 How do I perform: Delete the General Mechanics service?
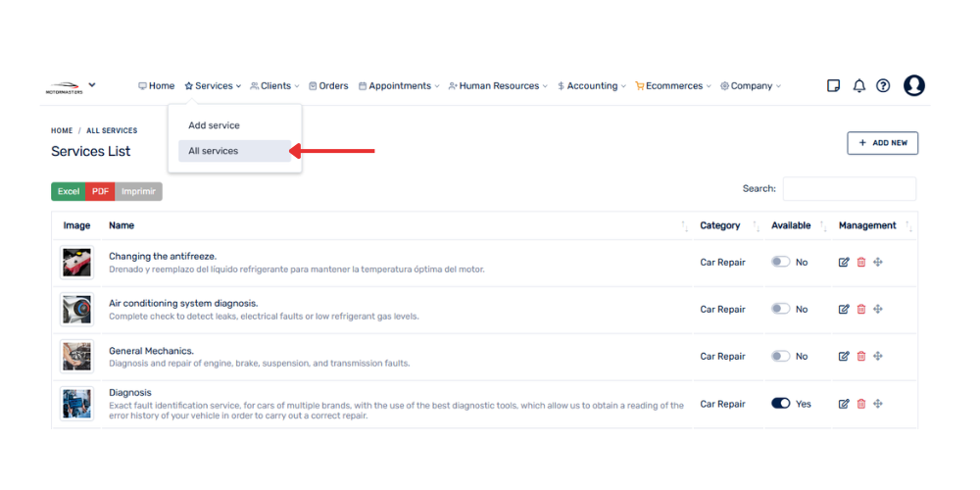coord(861,357)
